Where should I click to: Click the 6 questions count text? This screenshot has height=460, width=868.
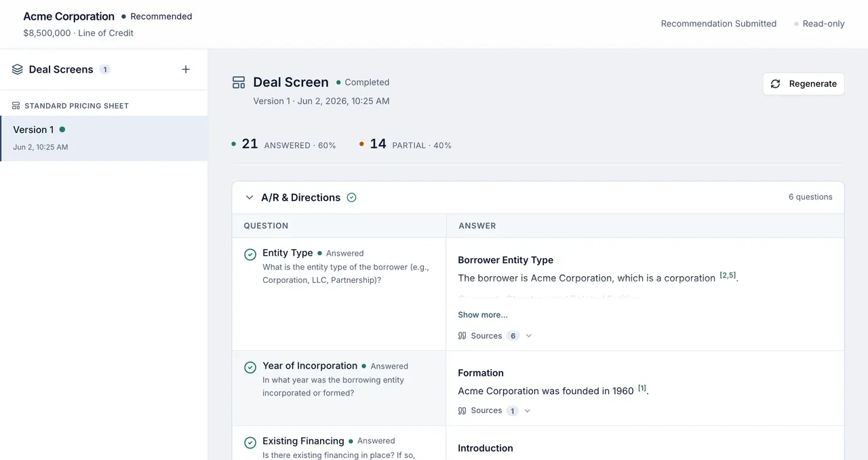810,197
